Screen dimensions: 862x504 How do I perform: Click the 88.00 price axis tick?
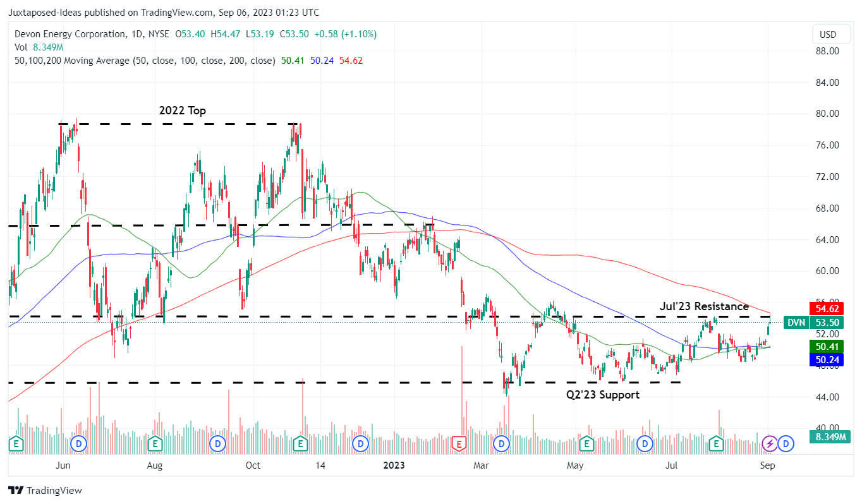[x=827, y=51]
